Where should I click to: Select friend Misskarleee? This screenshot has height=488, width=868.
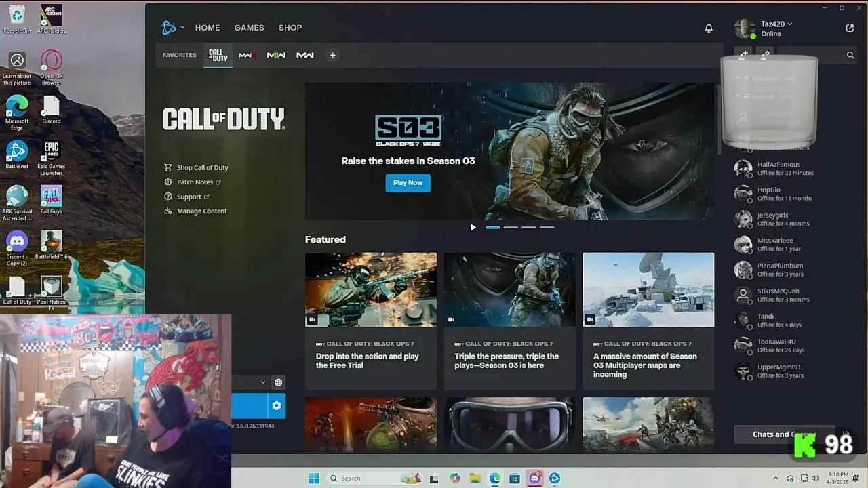pyautogui.click(x=791, y=244)
